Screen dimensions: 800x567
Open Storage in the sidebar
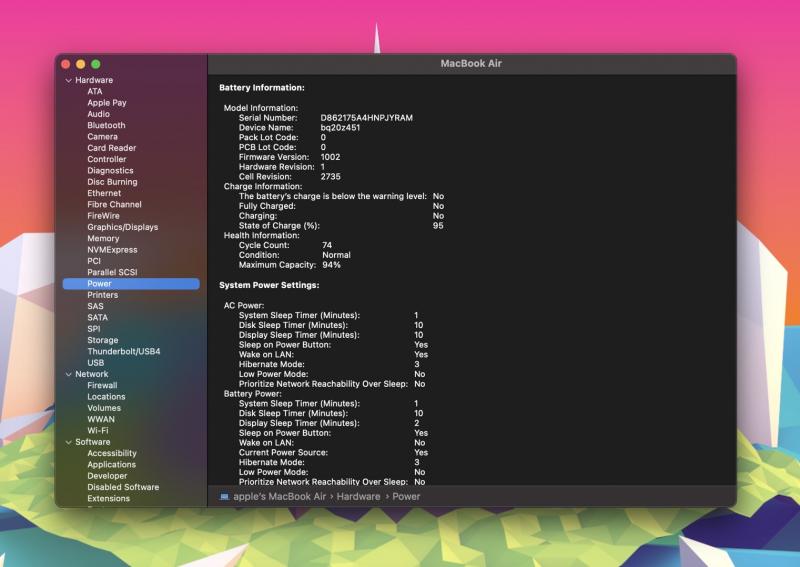pyautogui.click(x=102, y=340)
